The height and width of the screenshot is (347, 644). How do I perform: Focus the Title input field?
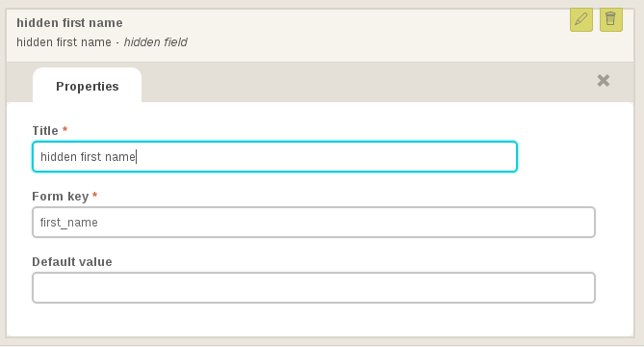274,157
